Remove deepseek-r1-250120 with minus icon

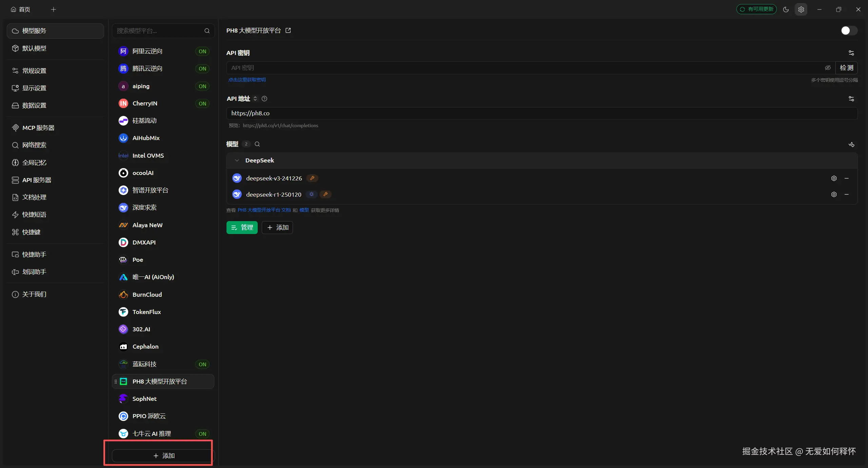click(847, 194)
